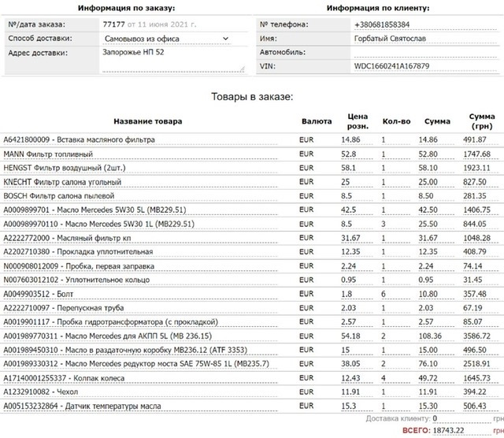Select product 'A1232910082 - Чехол'
Viewport: 504px width, 438px height.
coord(140,392)
